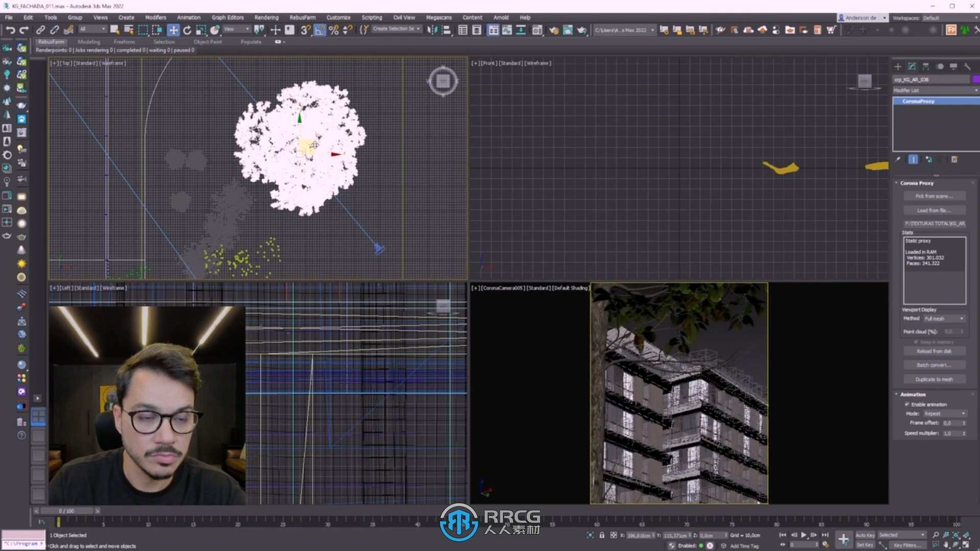Open the project path dropdown
The width and height of the screenshot is (980, 551).
pyautogui.click(x=624, y=30)
